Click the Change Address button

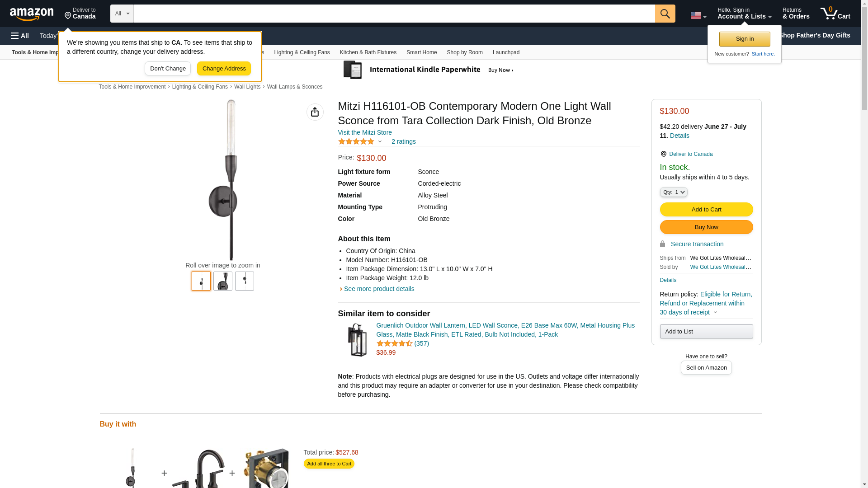pos(224,69)
